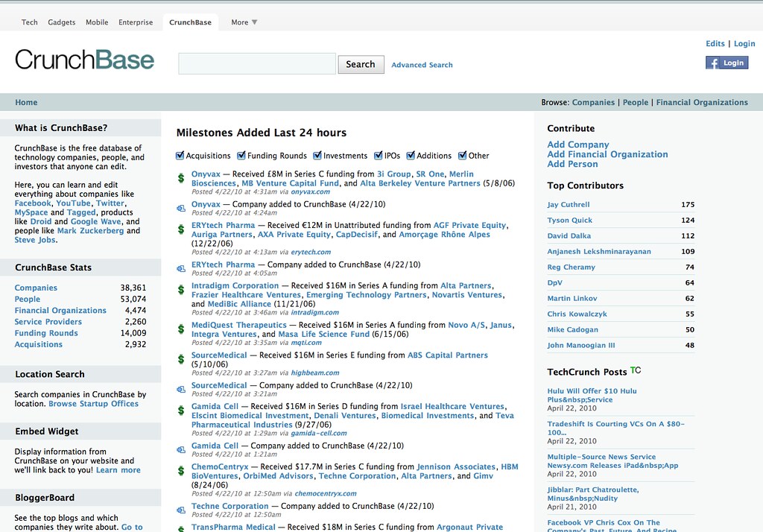Click the dollar icon beside ChemoCentryx
Image resolution: width=763 pixels, height=532 pixels.
181,471
